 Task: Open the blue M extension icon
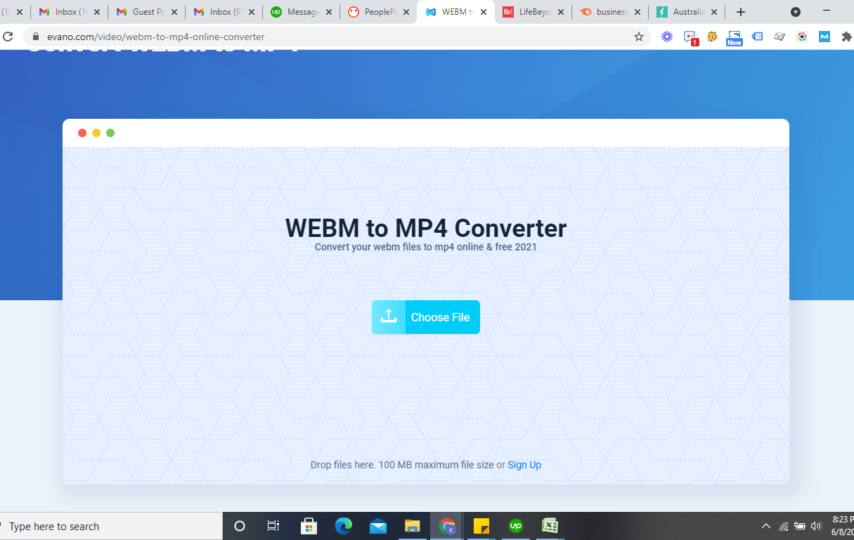[x=824, y=37]
